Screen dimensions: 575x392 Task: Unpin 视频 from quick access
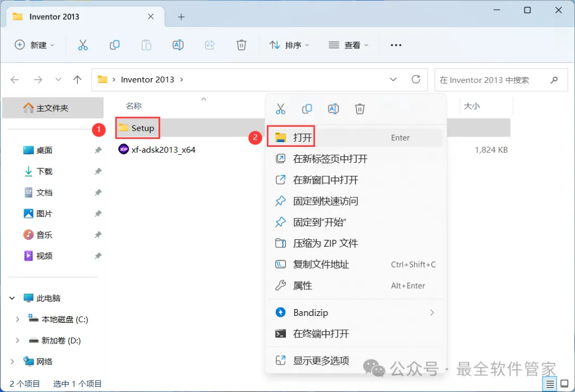pos(98,256)
